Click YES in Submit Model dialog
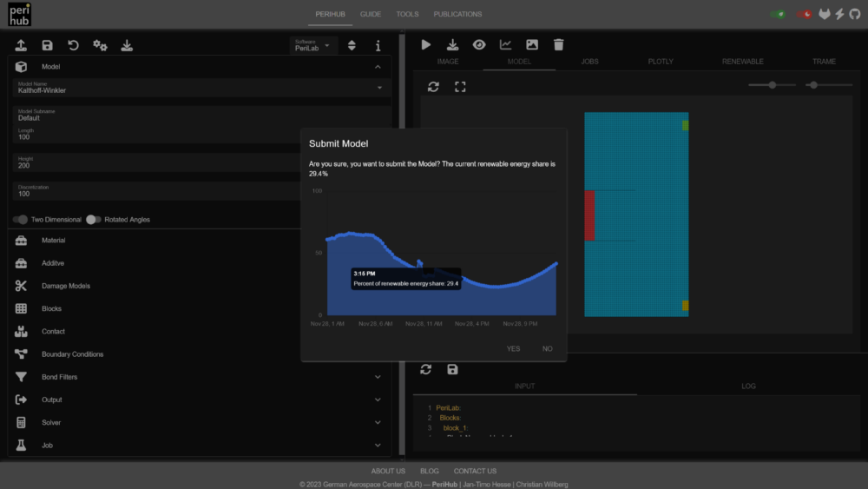The height and width of the screenshot is (489, 868). pos(513,348)
